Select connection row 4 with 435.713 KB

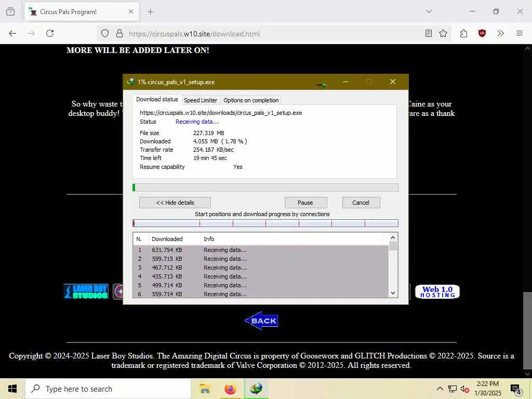click(x=261, y=276)
